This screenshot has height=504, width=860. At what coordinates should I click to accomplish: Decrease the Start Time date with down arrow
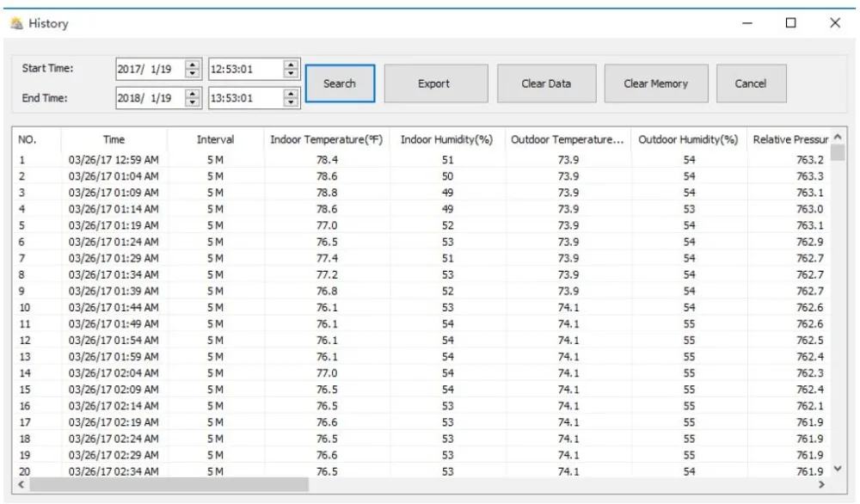coord(193,73)
